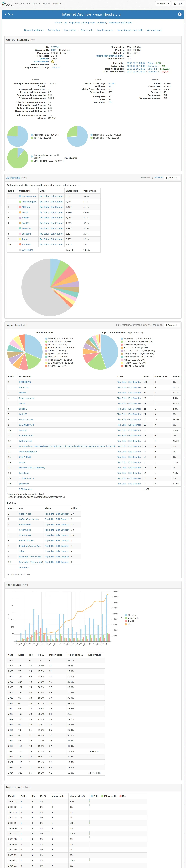Click the C-class assessment icon
The width and height of the screenshot is (186, 868).
[x=53, y=62]
